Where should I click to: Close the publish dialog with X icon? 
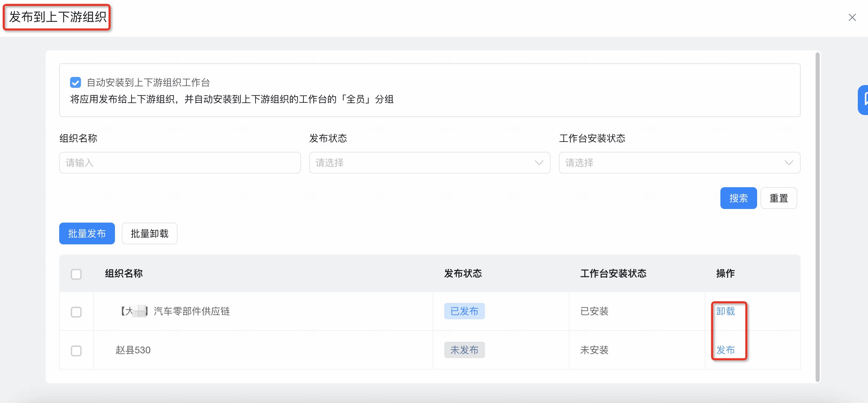coord(852,17)
